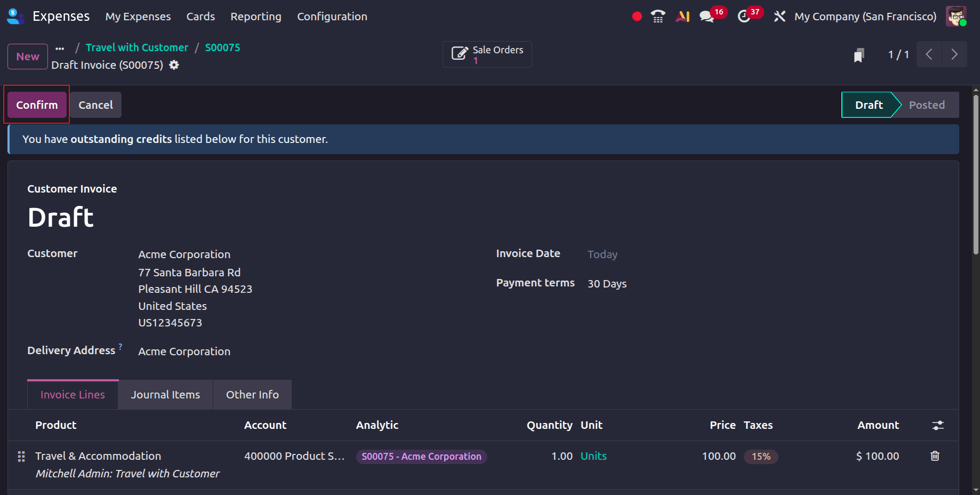The image size is (980, 495).
Task: Select the Posted status stage
Action: [927, 105]
